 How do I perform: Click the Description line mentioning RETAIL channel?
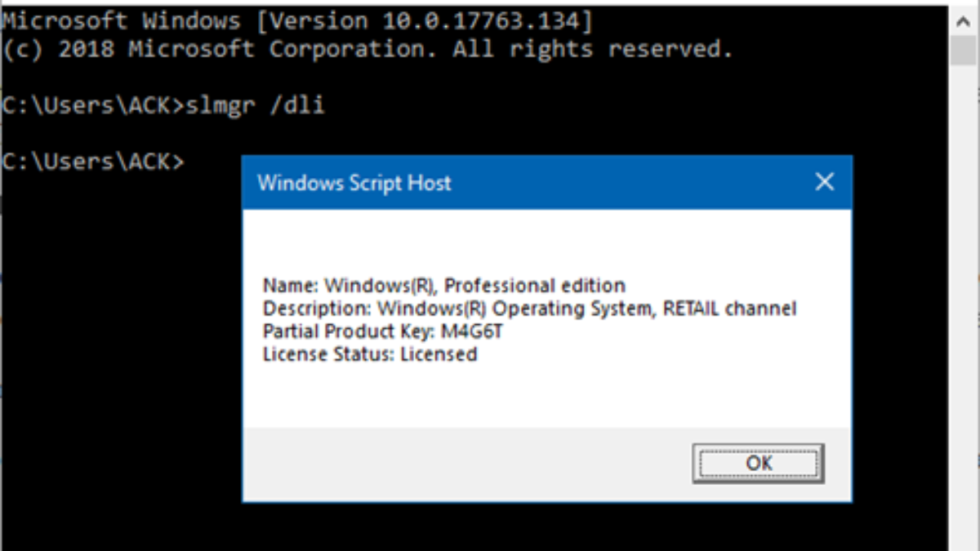[x=529, y=309]
